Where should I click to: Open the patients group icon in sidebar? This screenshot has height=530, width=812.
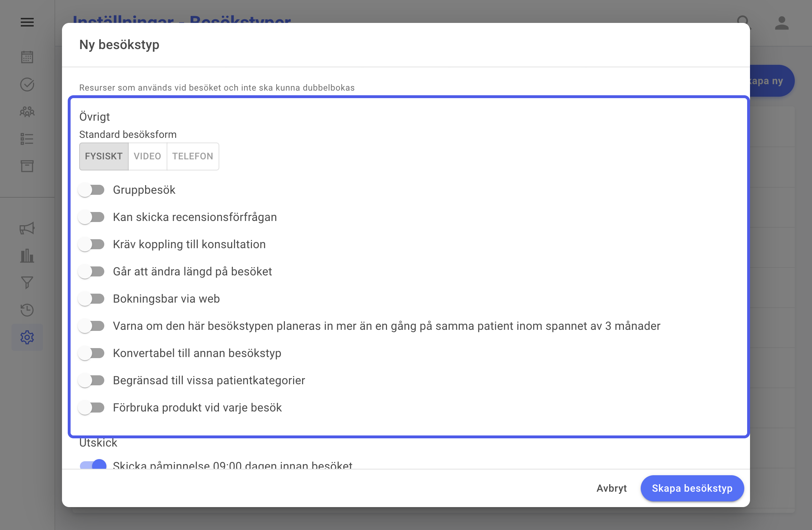coord(27,112)
